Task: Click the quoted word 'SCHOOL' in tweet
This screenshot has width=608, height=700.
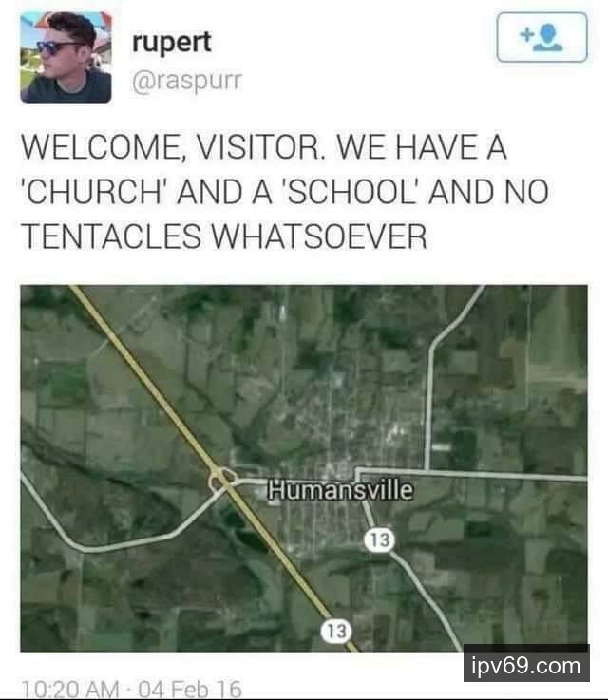Action: point(349,192)
